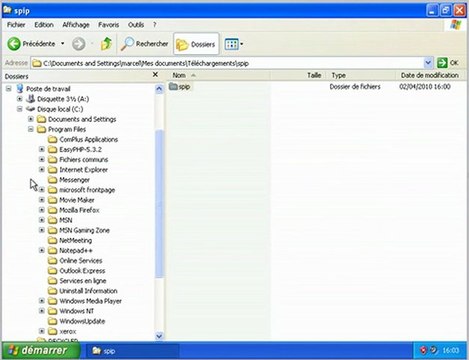Select the Messenger folder
469x360 pixels.
(x=69, y=180)
